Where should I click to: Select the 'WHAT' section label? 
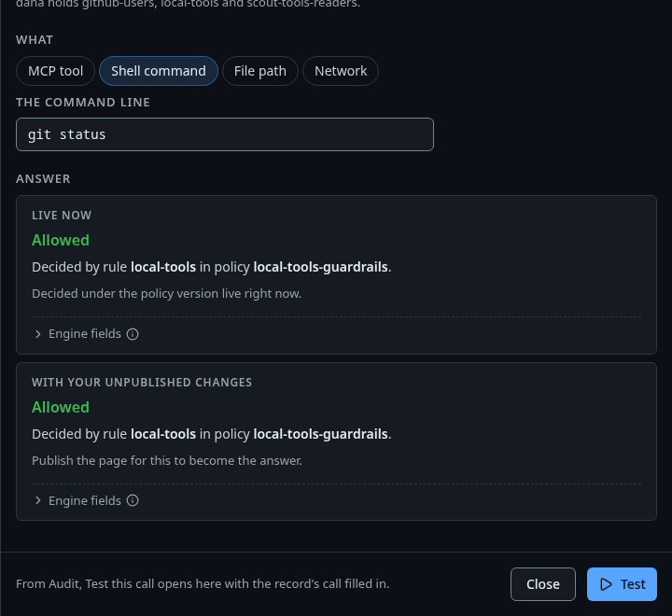click(x=35, y=40)
